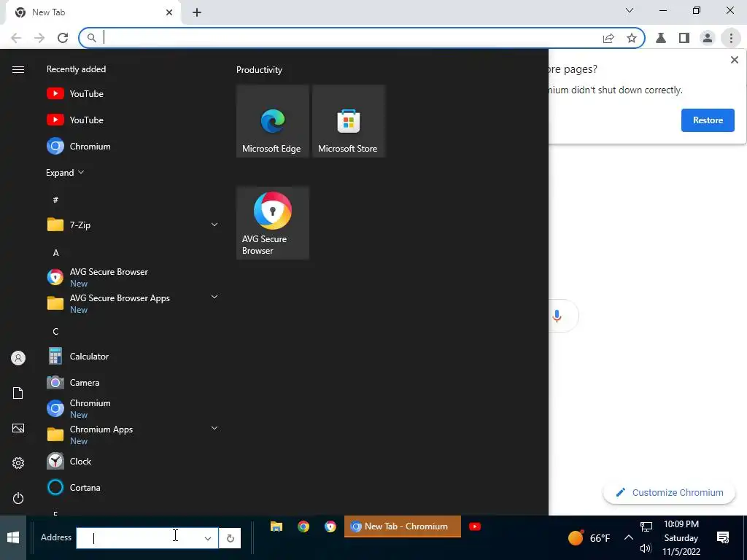
Task: Bookmark this tab with the star icon
Action: pos(632,38)
